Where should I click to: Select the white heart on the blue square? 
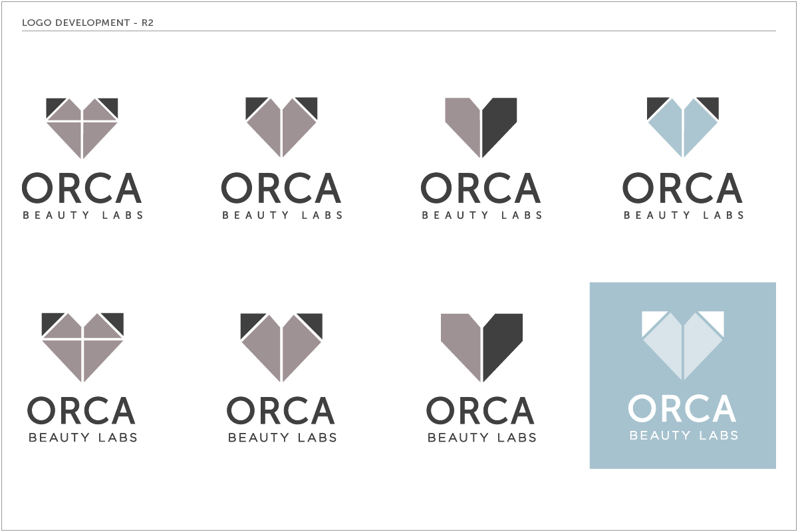tap(683, 346)
